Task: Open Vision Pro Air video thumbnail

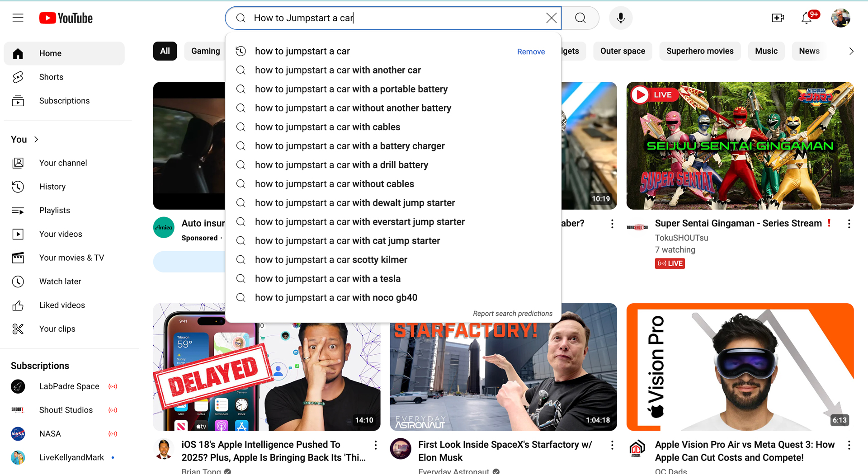Action: pyautogui.click(x=740, y=367)
